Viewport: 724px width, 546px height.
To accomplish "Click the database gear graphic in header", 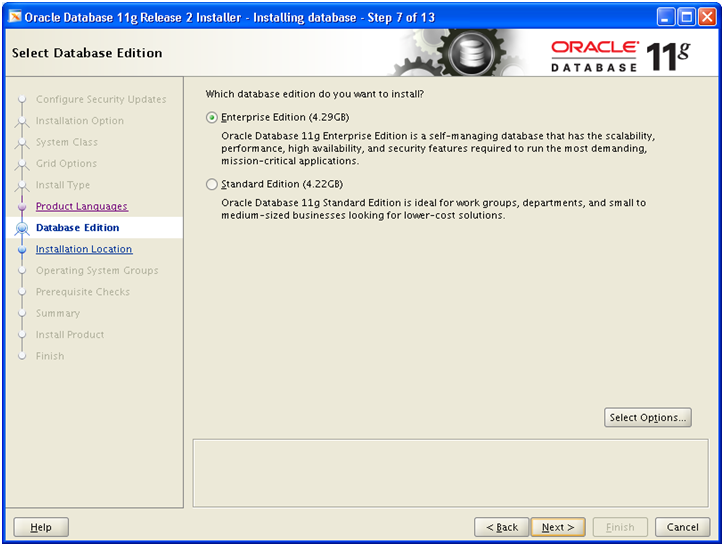I will (x=471, y=53).
